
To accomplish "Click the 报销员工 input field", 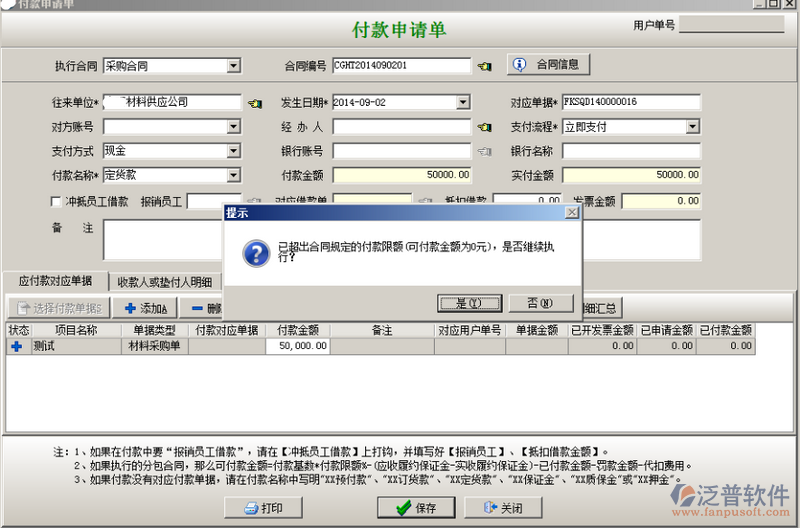I will 214,201.
